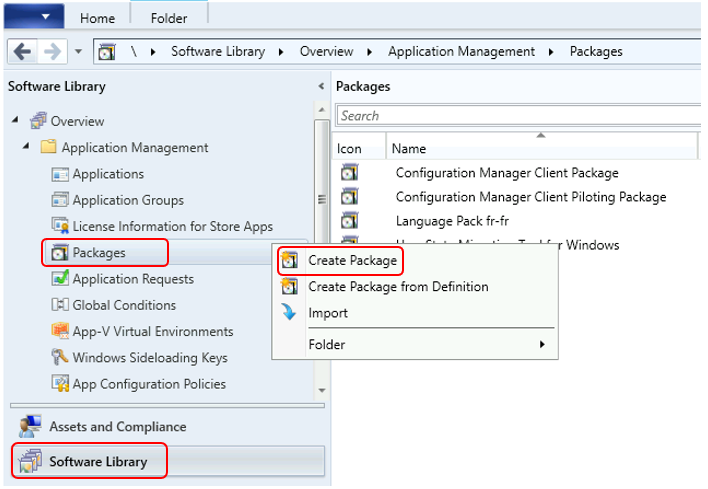Click the Application Groups node icon
Screen dimensions: 708x489
point(60,200)
